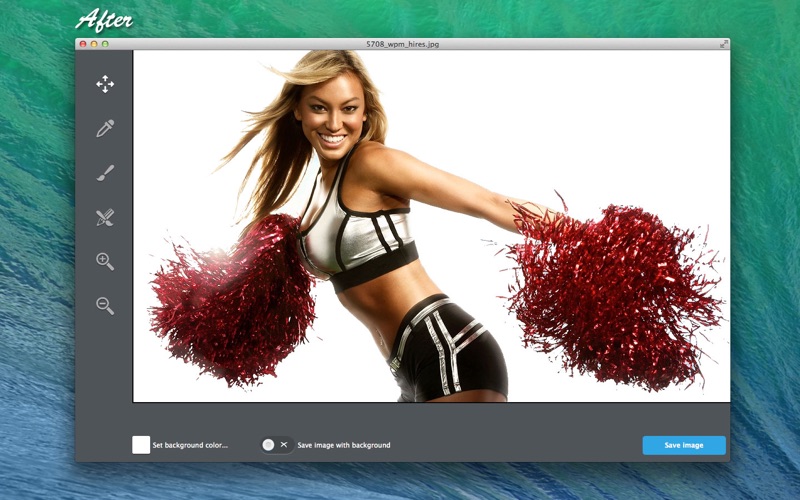Click the Save image button
Screen dimensions: 800x500
click(x=684, y=445)
